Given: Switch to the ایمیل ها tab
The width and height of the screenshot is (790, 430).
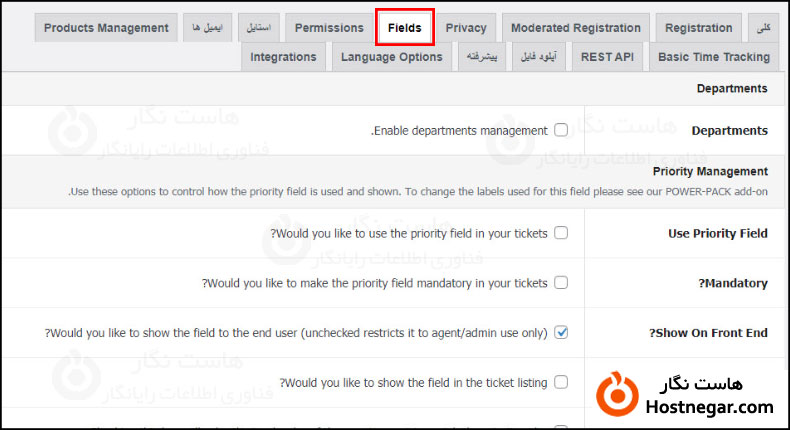Looking at the screenshot, I should click(208, 28).
